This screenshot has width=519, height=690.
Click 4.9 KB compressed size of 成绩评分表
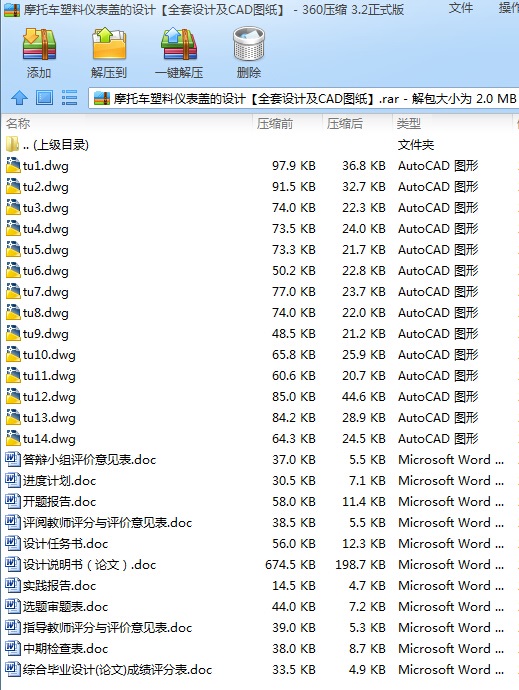(x=367, y=669)
